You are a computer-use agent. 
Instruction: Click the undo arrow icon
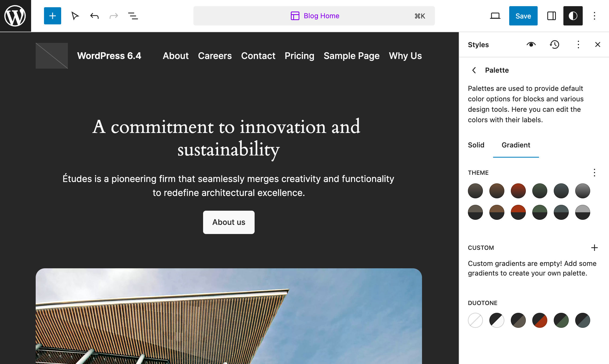(x=94, y=16)
